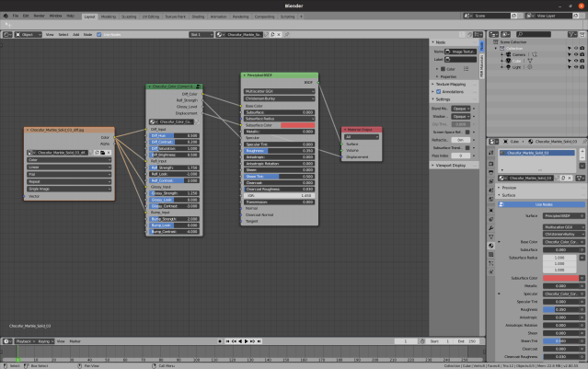Screen dimensions: 588x369
Task: Click the Use Nodes button in properties
Action: (x=539, y=204)
